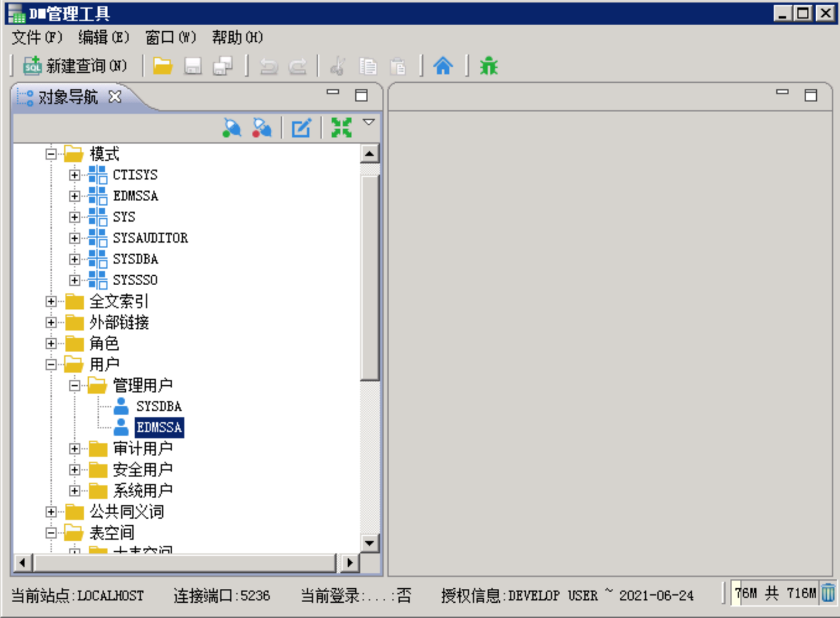The height and width of the screenshot is (618, 840).
Task: Click the green collapse-all arrows icon
Action: pos(341,128)
